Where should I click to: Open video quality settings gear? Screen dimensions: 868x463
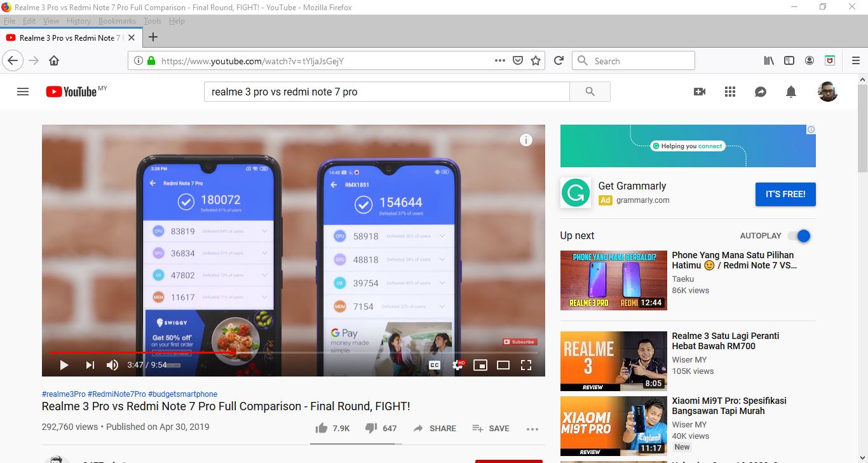pyautogui.click(x=458, y=365)
